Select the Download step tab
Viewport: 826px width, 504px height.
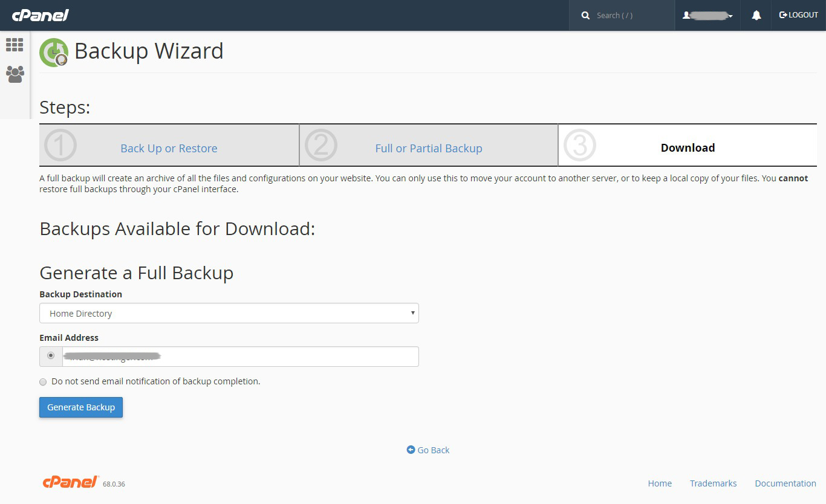(x=688, y=145)
